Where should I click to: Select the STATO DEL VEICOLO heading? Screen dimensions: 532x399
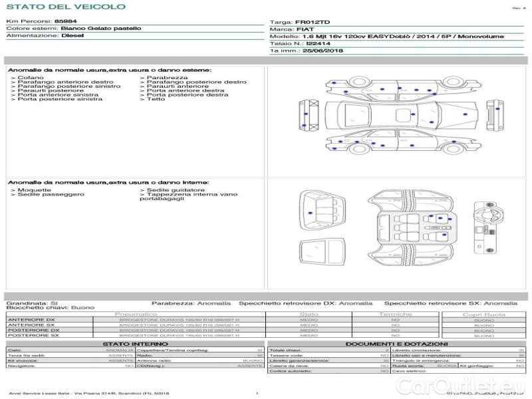pos(66,7)
